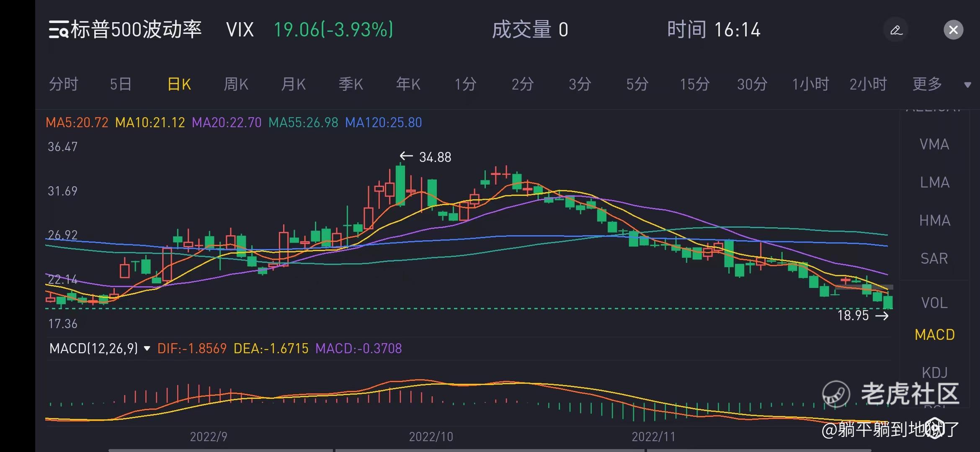Select the 周K weekly chart tab
Screen dimensions: 980x452
pyautogui.click(x=236, y=85)
